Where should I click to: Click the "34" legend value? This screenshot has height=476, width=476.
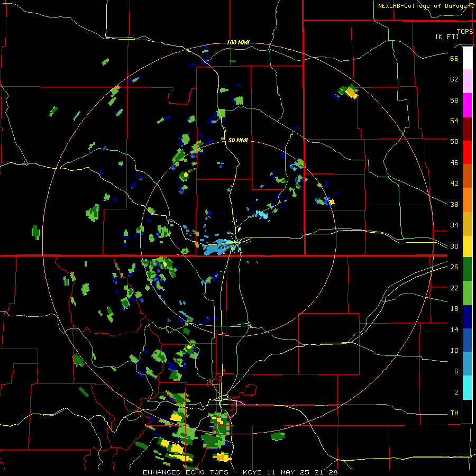pyautogui.click(x=454, y=225)
